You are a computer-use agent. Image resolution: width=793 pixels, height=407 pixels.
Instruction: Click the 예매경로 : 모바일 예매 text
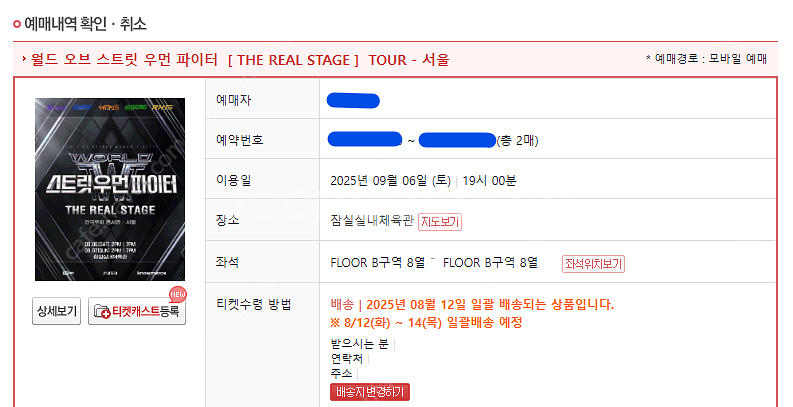click(x=707, y=59)
